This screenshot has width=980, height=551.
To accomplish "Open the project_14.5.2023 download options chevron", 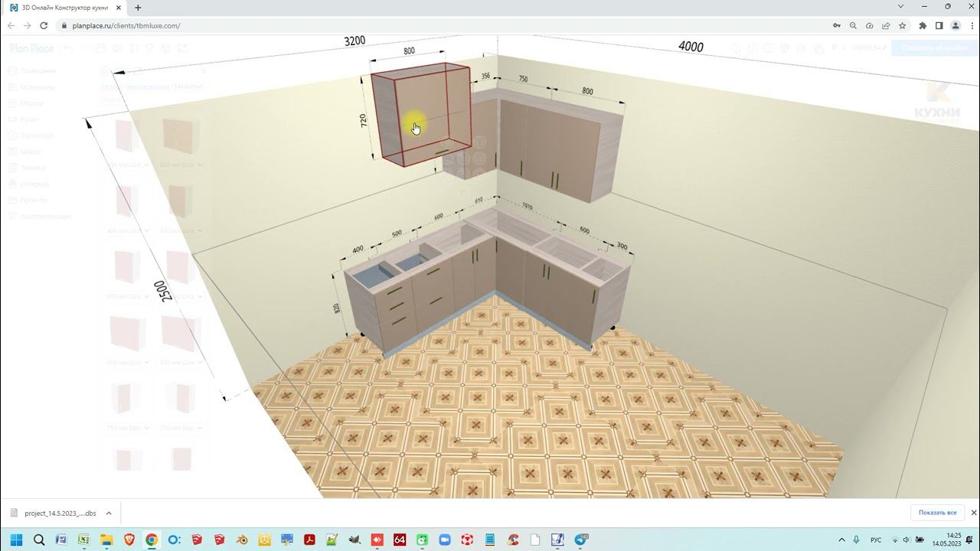I will click(x=109, y=513).
